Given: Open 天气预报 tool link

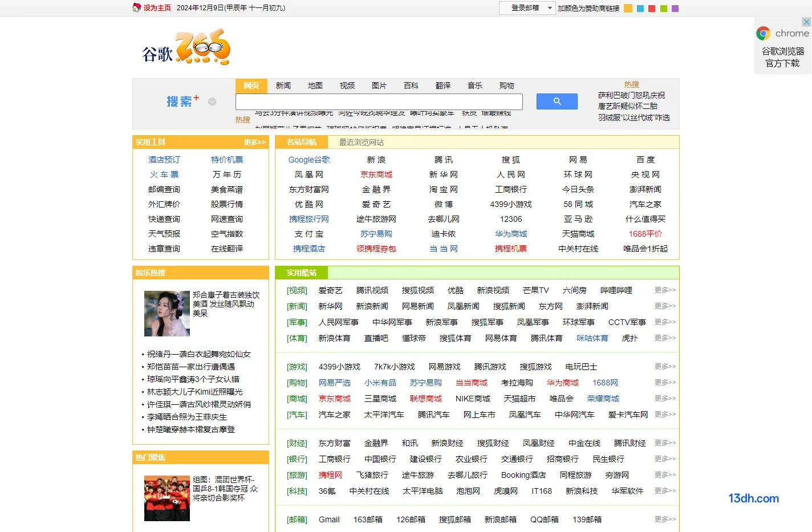Looking at the screenshot, I should pyautogui.click(x=164, y=234).
